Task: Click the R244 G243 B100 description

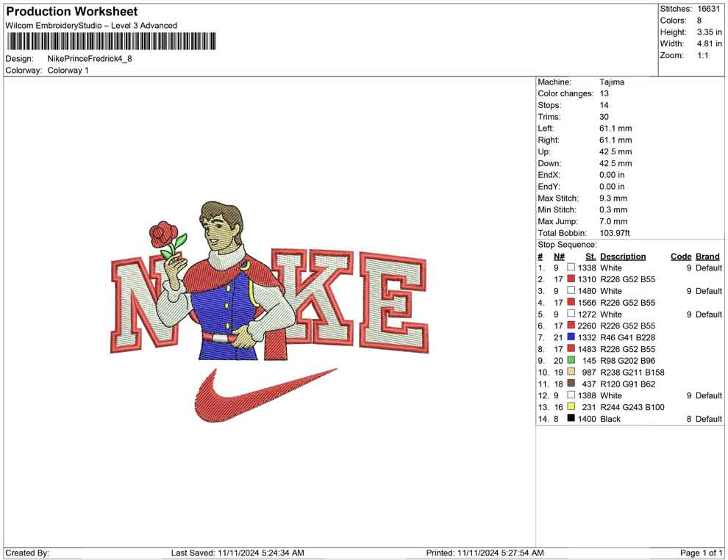Action: coord(632,407)
